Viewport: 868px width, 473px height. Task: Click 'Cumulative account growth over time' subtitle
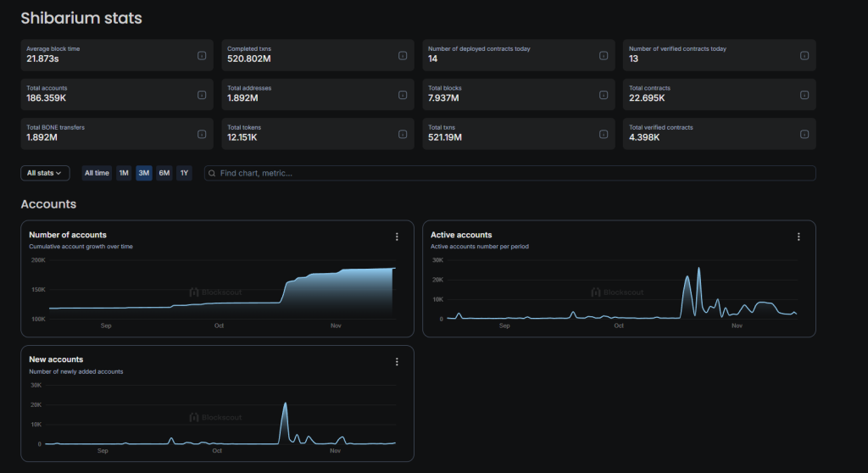tap(81, 247)
